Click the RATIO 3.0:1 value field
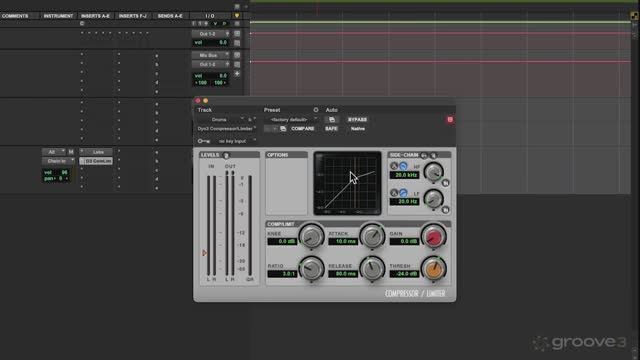The height and width of the screenshot is (360, 640). click(282, 274)
